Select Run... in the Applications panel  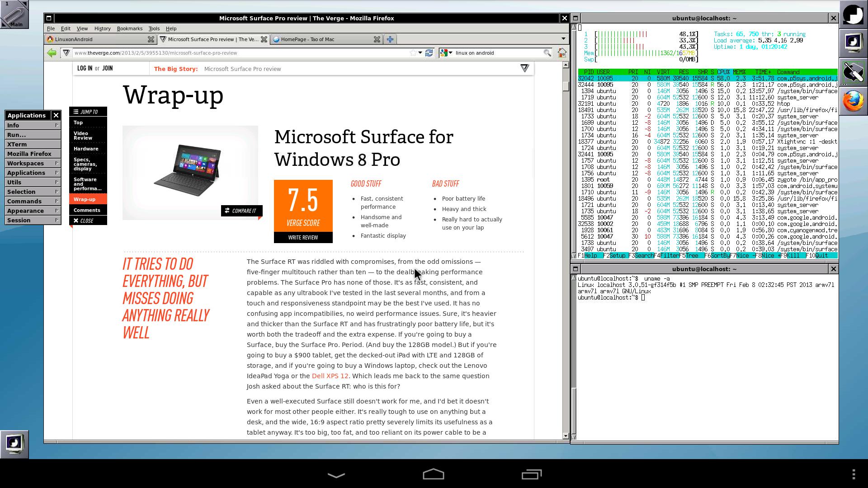(33, 135)
